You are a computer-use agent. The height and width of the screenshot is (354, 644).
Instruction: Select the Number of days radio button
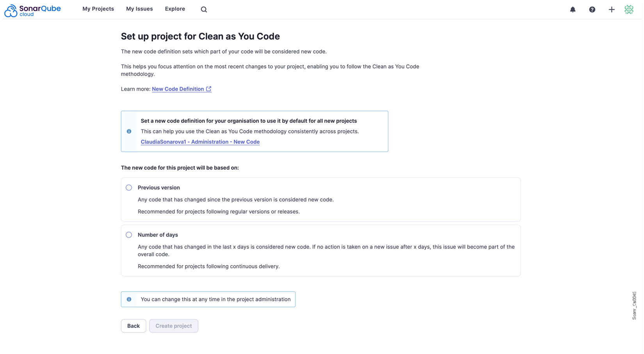point(129,235)
